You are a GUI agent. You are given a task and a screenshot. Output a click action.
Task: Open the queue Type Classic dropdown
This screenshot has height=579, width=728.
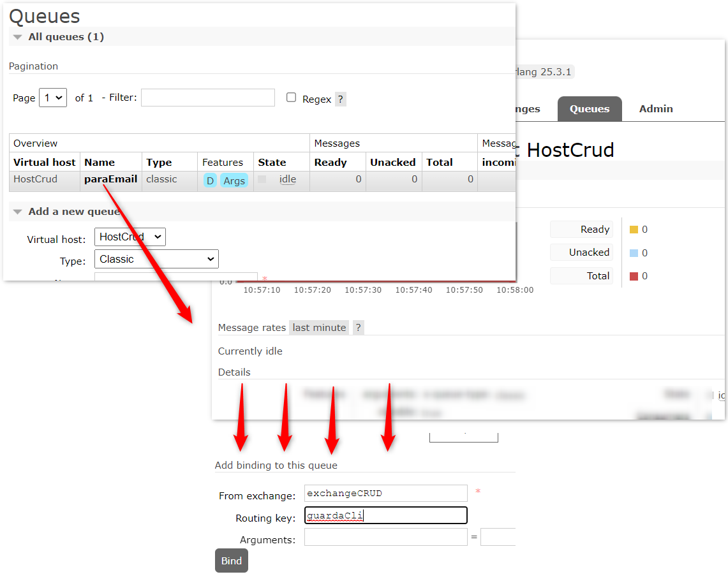[156, 259]
